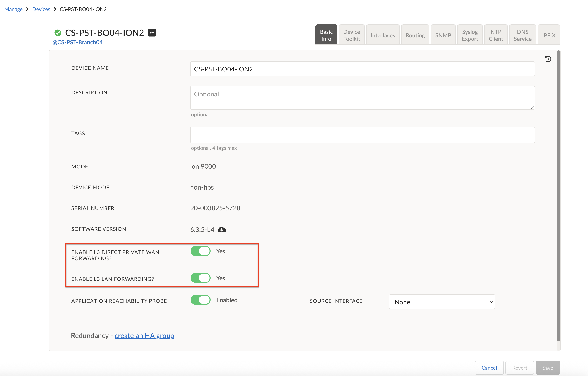Click the history clock icon
588x376 pixels.
click(x=548, y=59)
